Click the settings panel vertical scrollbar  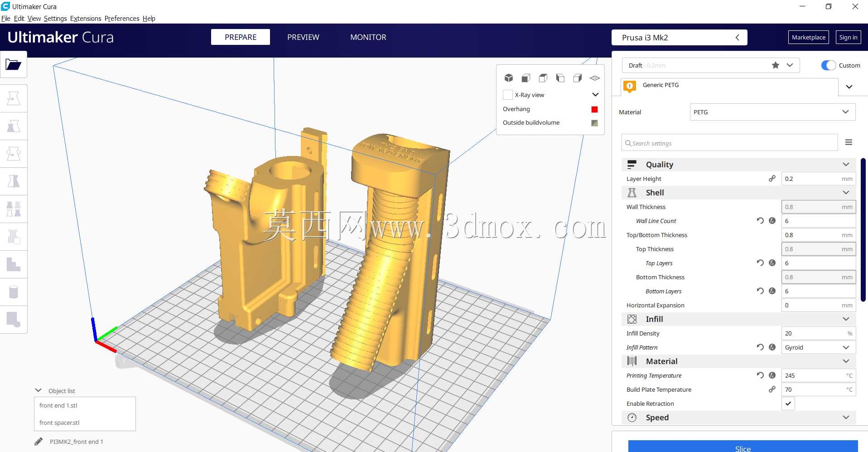click(863, 229)
